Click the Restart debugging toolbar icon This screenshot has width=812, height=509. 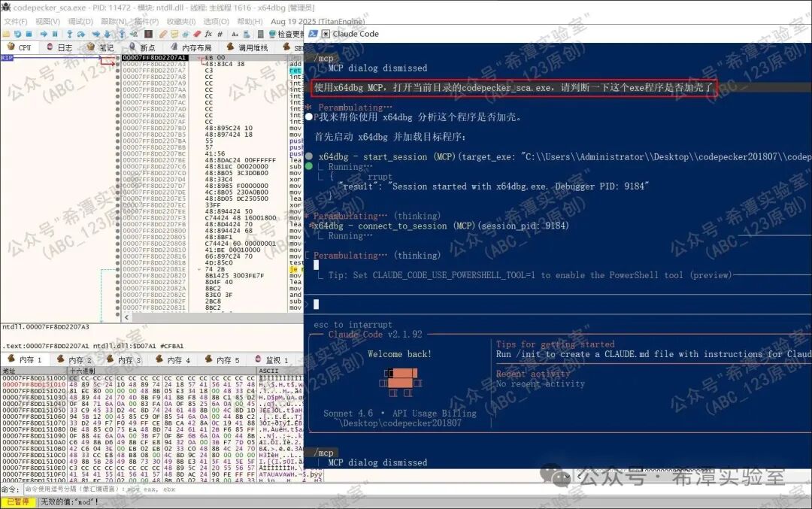pyautogui.click(x=19, y=34)
